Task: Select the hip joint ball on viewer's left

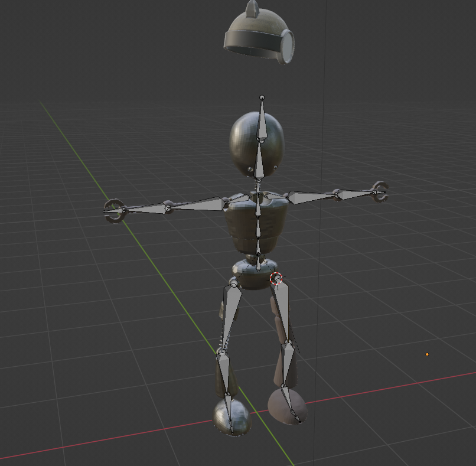Action: [234, 283]
